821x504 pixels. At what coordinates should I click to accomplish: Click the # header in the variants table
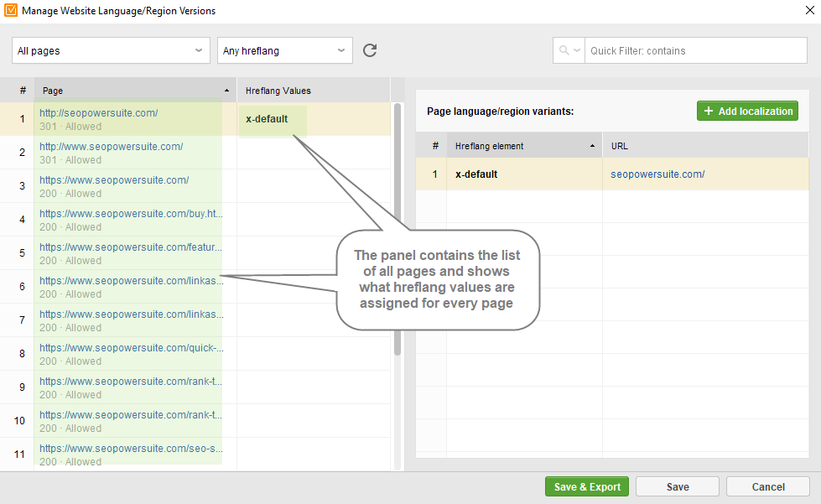[435, 146]
